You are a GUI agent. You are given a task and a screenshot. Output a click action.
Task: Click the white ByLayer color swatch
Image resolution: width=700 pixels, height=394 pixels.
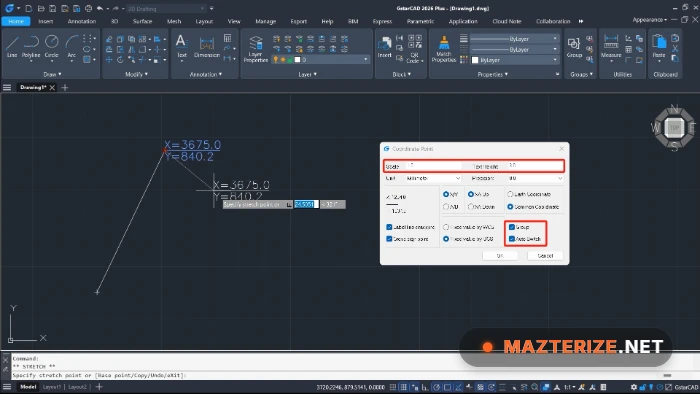click(x=475, y=60)
